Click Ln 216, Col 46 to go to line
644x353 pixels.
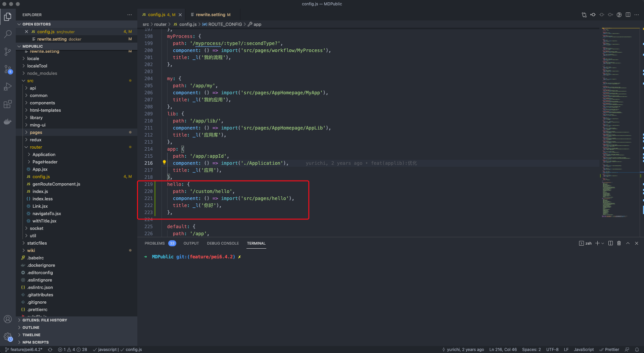coord(503,349)
